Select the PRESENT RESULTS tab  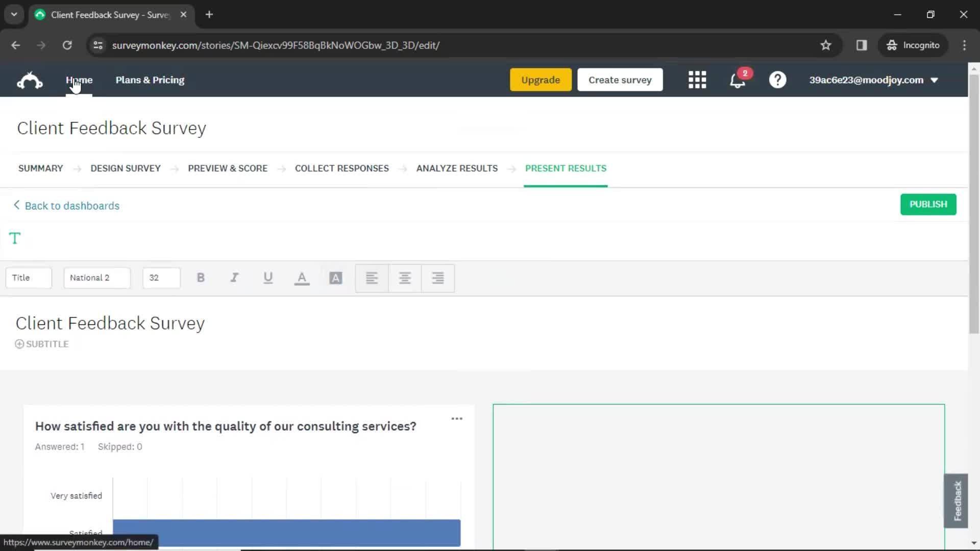566,168
